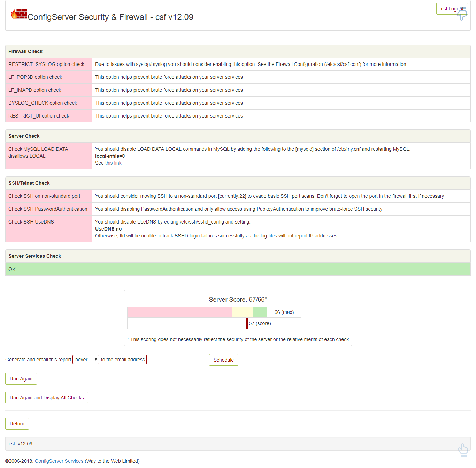Click the csf firewall logo icon
The height and width of the screenshot is (468, 476).
(x=19, y=14)
